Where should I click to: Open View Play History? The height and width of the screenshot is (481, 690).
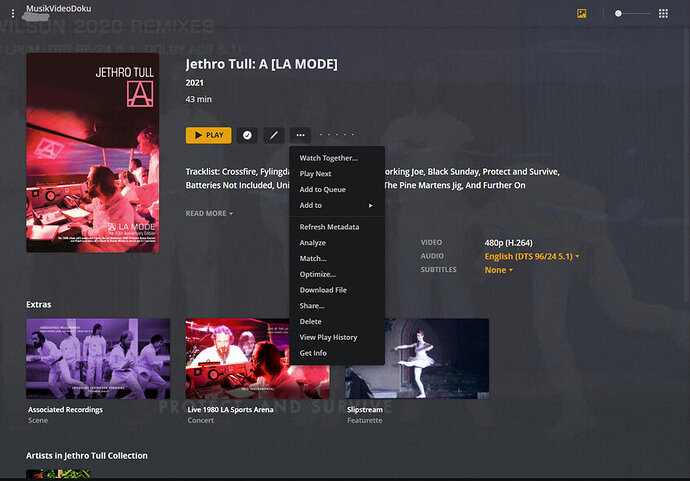coord(337,338)
